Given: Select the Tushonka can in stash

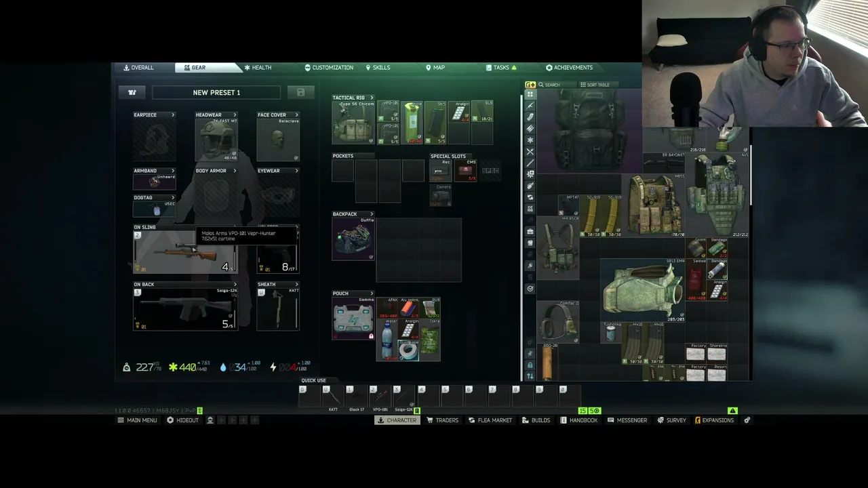Looking at the screenshot, I should tap(612, 333).
